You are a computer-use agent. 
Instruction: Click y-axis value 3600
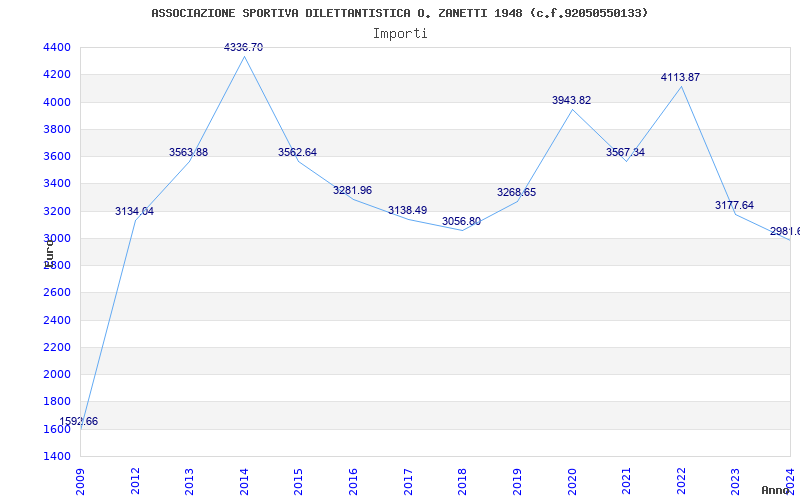pyautogui.click(x=57, y=156)
